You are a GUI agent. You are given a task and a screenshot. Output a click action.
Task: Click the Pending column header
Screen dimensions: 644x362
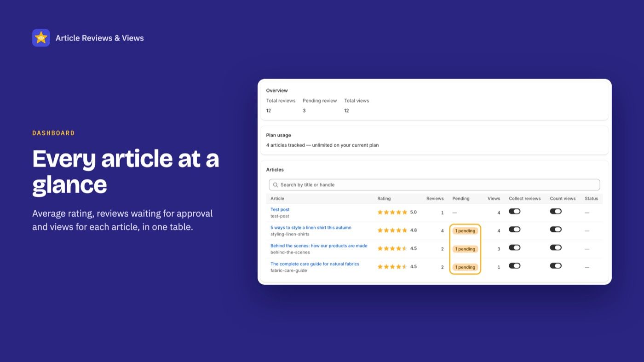click(x=461, y=199)
